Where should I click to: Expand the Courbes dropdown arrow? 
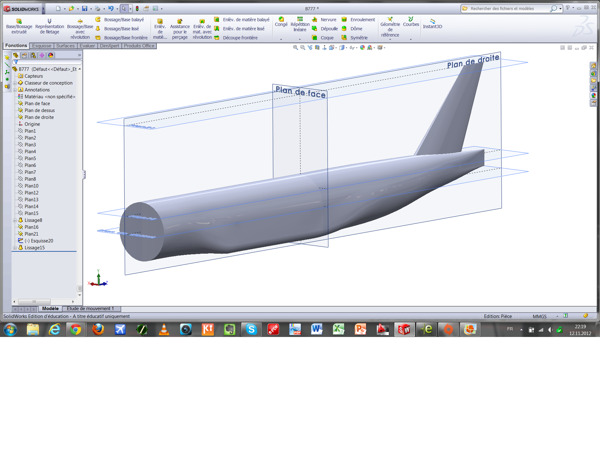[411, 39]
